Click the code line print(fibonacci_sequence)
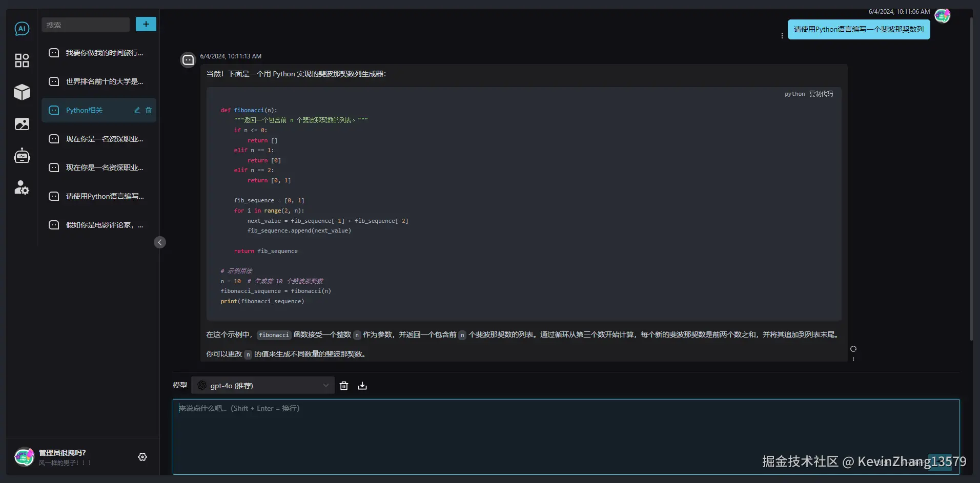 pyautogui.click(x=262, y=301)
